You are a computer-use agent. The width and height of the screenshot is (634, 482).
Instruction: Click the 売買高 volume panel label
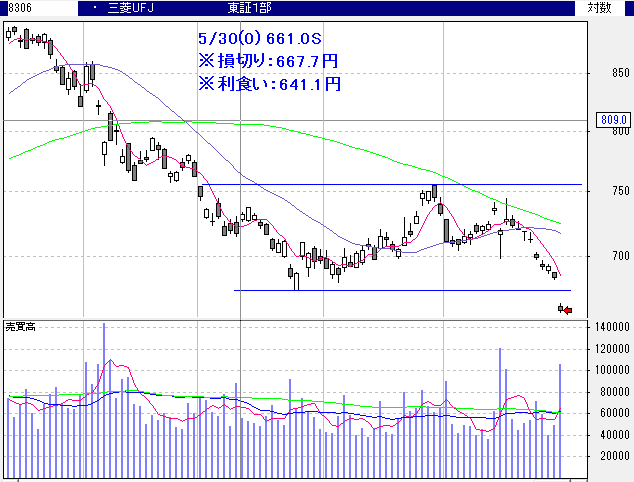21,327
